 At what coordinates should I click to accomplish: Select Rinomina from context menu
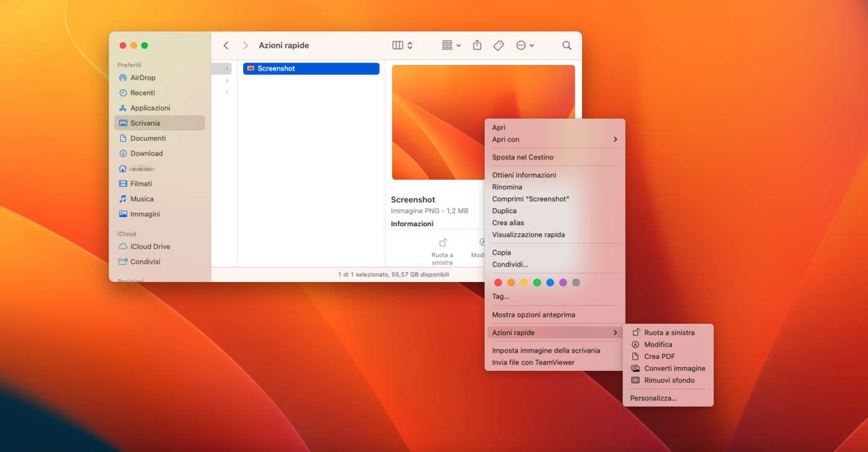pyautogui.click(x=507, y=187)
